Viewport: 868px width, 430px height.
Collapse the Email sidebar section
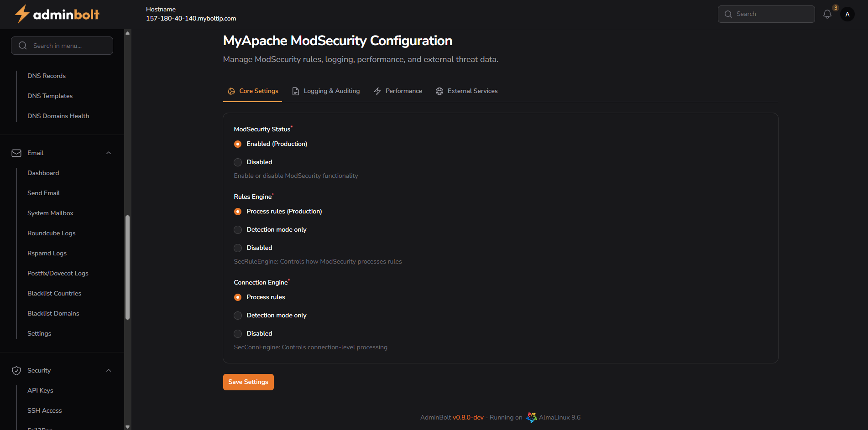(x=108, y=153)
